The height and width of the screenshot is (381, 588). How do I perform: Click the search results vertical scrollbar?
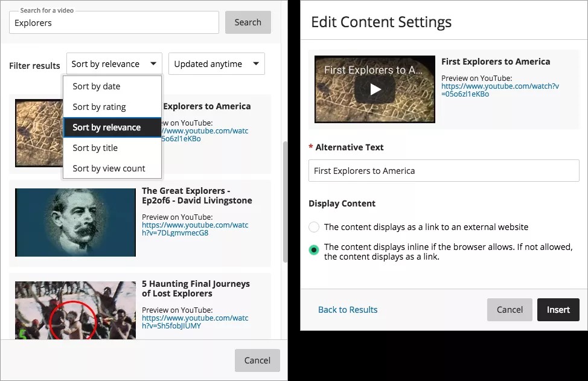click(285, 202)
